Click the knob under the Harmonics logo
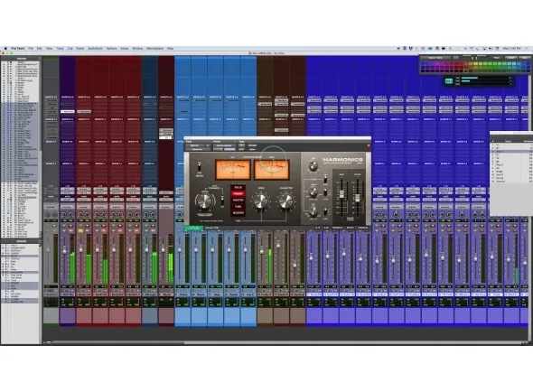 (x=313, y=165)
